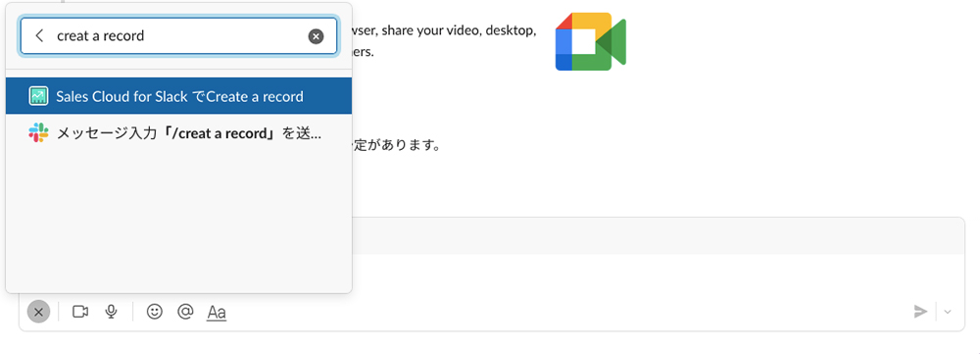Go back using the search field chevron
Image resolution: width=980 pixels, height=354 pixels.
[39, 35]
